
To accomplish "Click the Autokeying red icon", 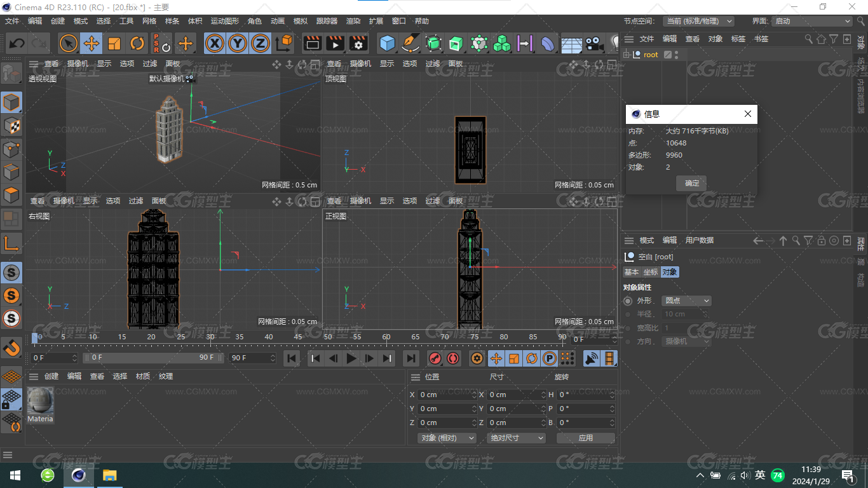I will click(453, 358).
